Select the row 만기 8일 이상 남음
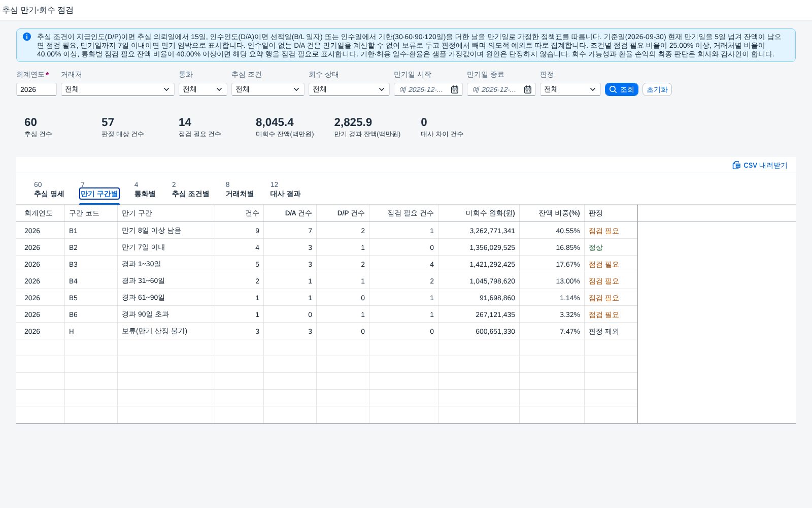 tap(327, 231)
